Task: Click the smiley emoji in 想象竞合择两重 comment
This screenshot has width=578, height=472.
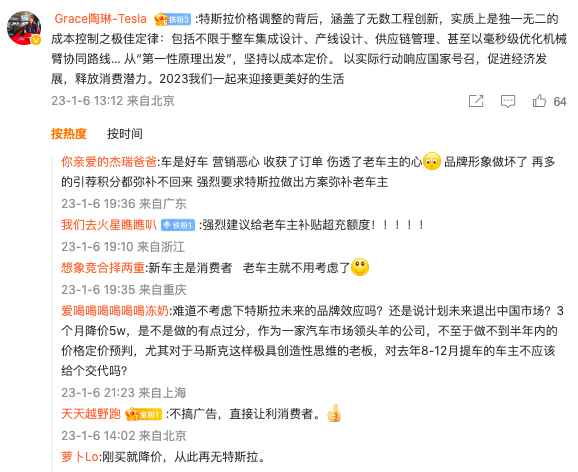Action: [x=360, y=267]
